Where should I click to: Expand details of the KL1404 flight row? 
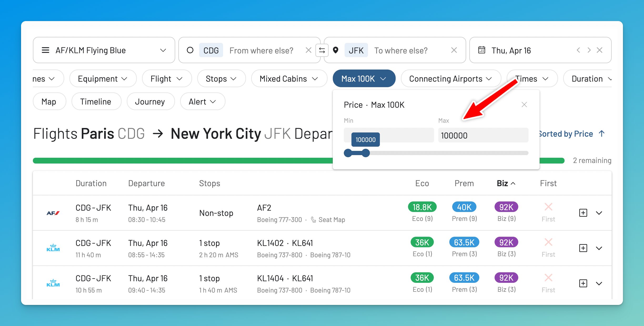point(599,284)
